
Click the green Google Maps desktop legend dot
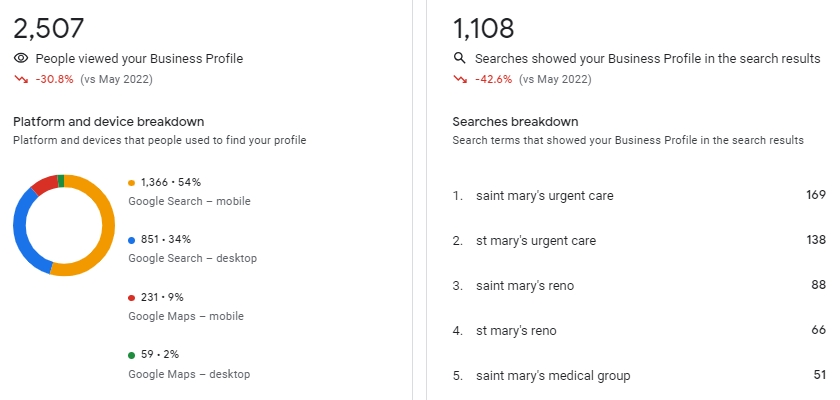(x=132, y=355)
